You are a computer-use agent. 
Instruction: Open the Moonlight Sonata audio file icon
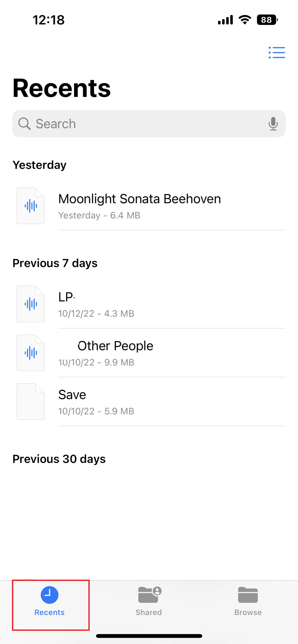[31, 206]
